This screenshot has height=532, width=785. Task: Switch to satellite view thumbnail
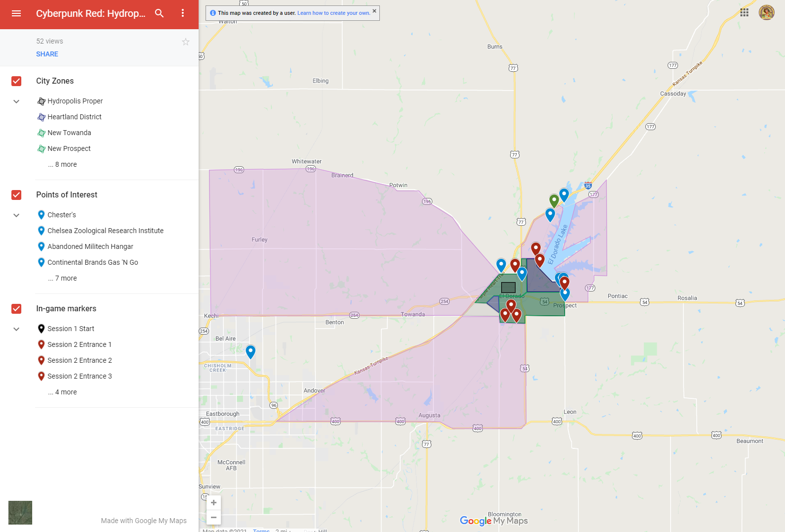[x=20, y=512]
